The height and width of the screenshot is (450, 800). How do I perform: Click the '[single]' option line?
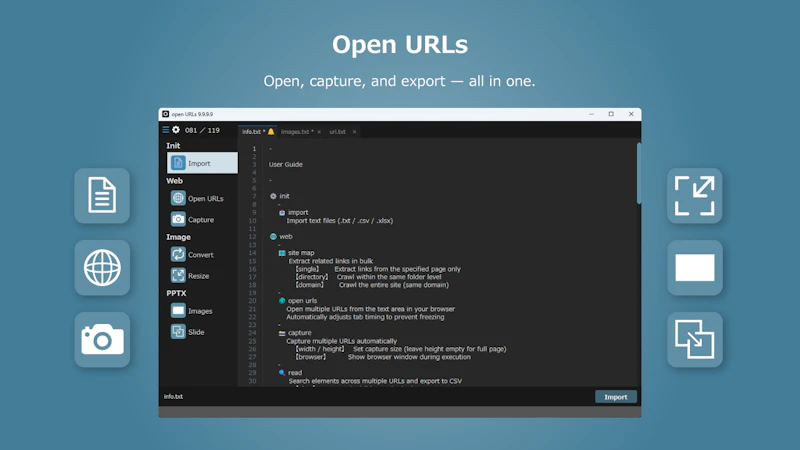click(x=378, y=269)
